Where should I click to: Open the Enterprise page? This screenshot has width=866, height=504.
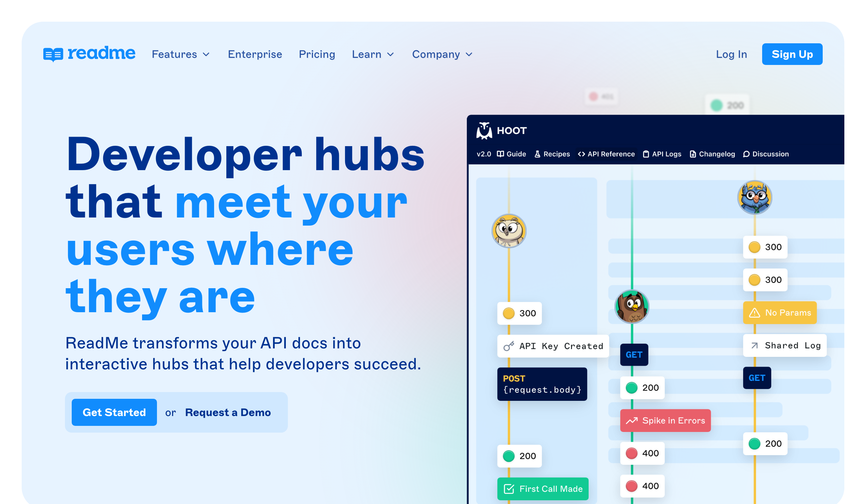(x=255, y=54)
